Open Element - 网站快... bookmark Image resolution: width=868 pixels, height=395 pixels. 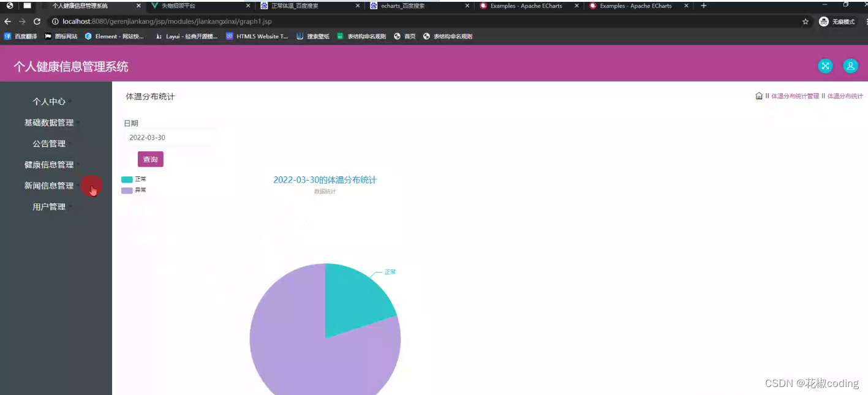tap(115, 36)
